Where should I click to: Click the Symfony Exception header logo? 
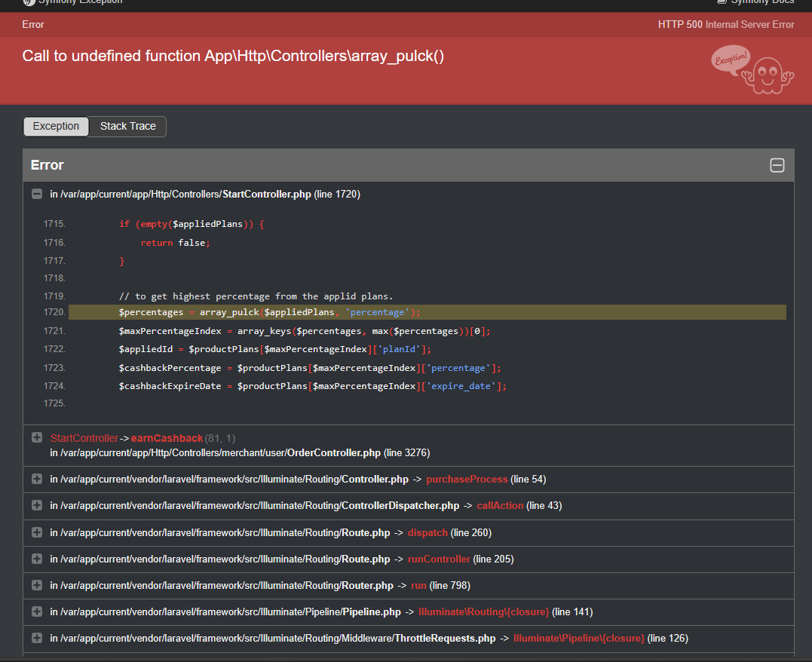(29, 2)
